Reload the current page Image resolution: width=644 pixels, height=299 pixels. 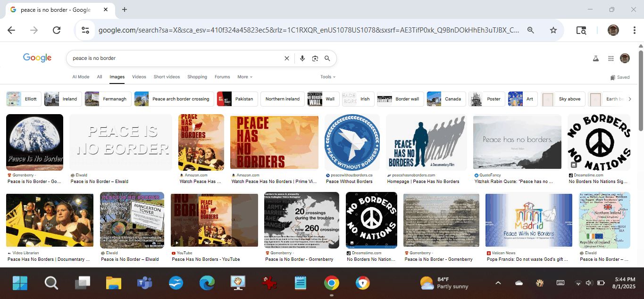57,30
